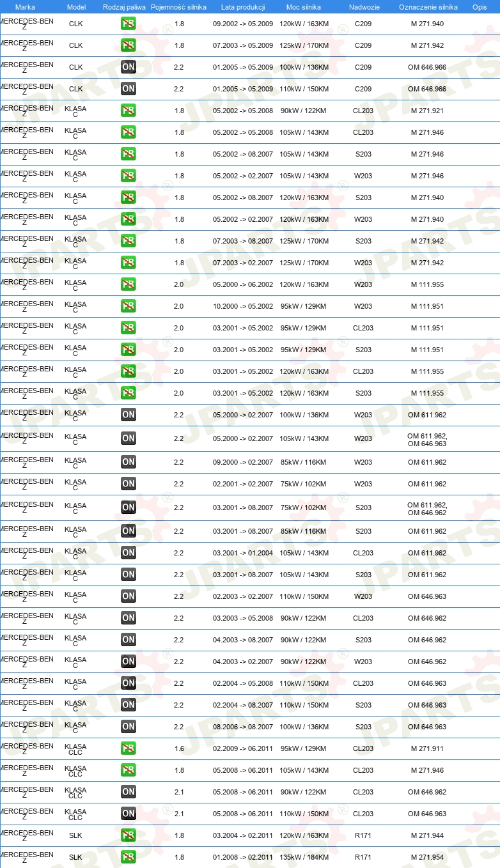Click production years 10.2000 -> 05.2002
This screenshot has width=500, height=868.
(243, 306)
